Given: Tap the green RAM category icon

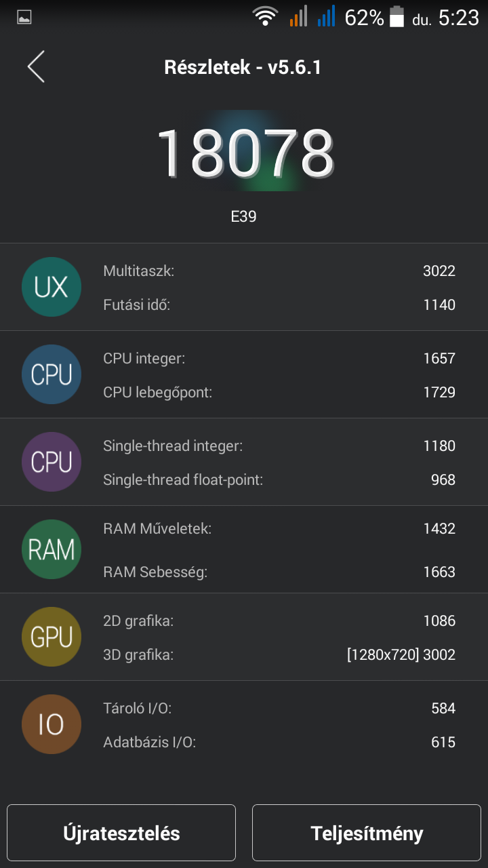Looking at the screenshot, I should pyautogui.click(x=52, y=549).
